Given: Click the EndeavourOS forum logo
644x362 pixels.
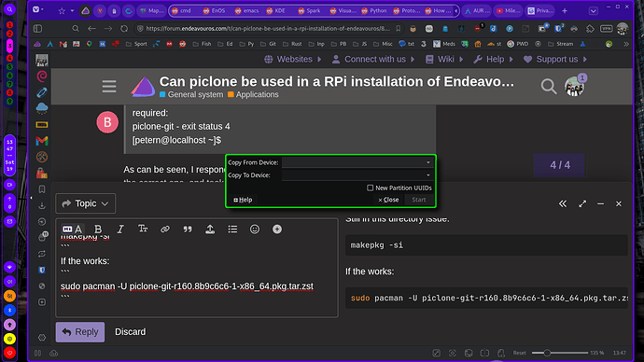Looking at the screenshot, I should (x=143, y=87).
